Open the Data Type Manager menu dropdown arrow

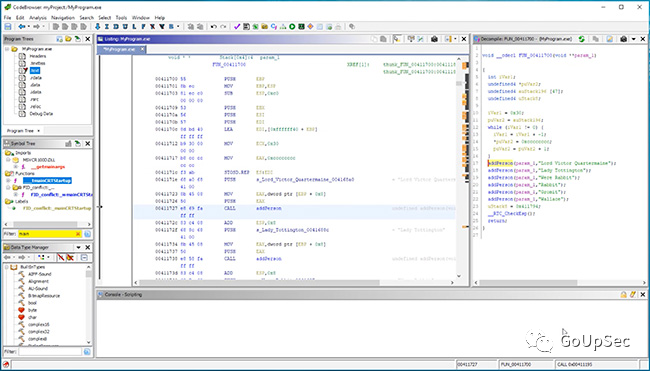pos(78,247)
